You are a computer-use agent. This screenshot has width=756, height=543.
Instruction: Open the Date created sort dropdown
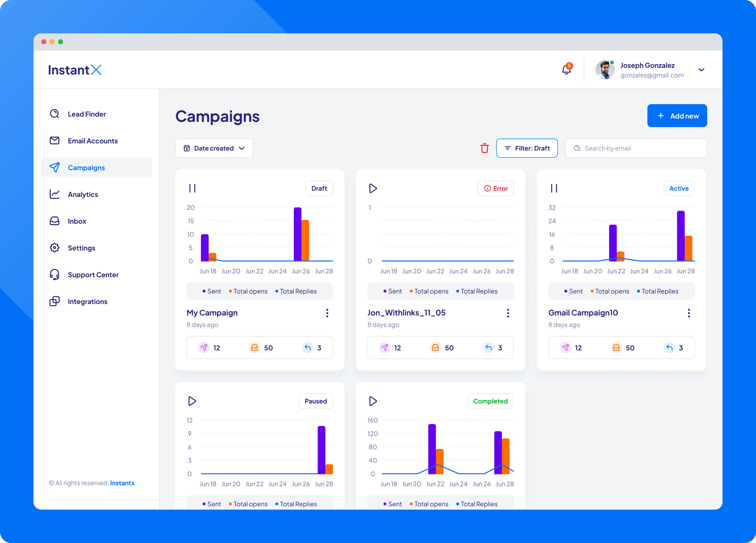[x=214, y=148]
